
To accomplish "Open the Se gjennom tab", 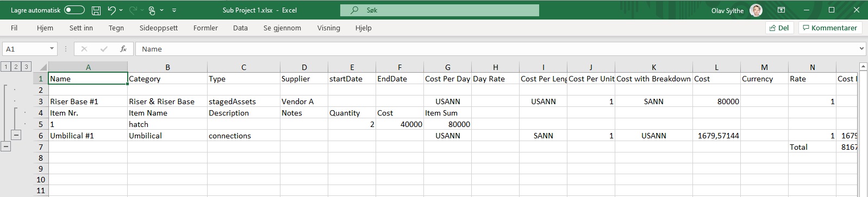I will click(282, 28).
